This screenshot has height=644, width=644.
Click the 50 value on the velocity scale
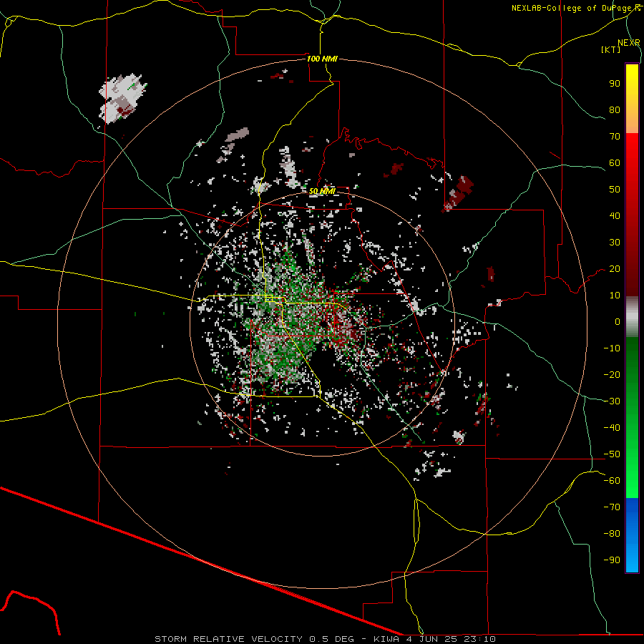click(615, 190)
